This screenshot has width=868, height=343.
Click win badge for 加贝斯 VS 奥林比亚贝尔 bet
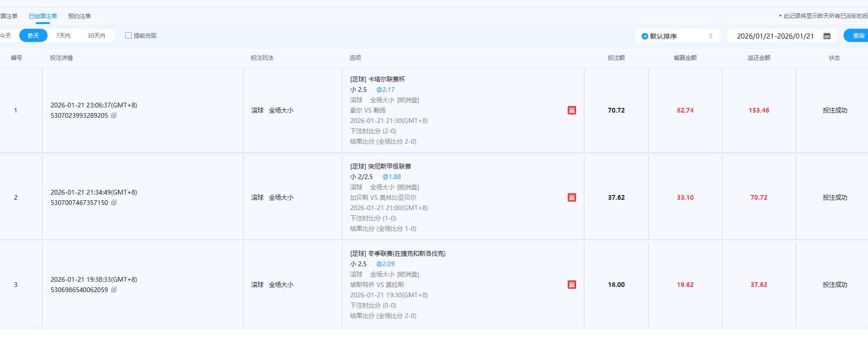572,197
